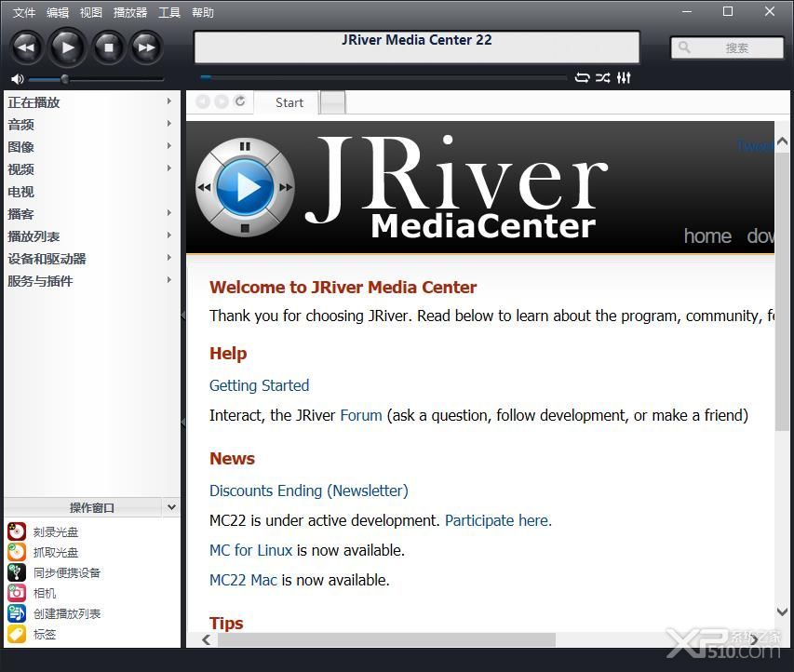Click the 创建播放列表 icon
The height and width of the screenshot is (672, 794).
pyautogui.click(x=17, y=613)
